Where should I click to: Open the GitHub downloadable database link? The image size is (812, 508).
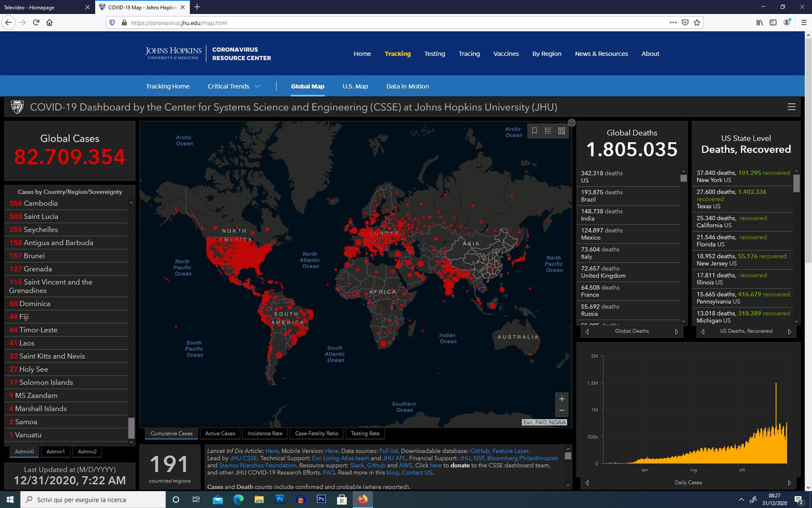pos(479,451)
